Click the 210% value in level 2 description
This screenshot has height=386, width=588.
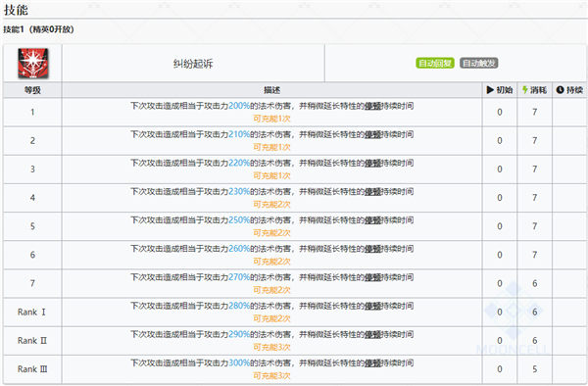point(239,134)
